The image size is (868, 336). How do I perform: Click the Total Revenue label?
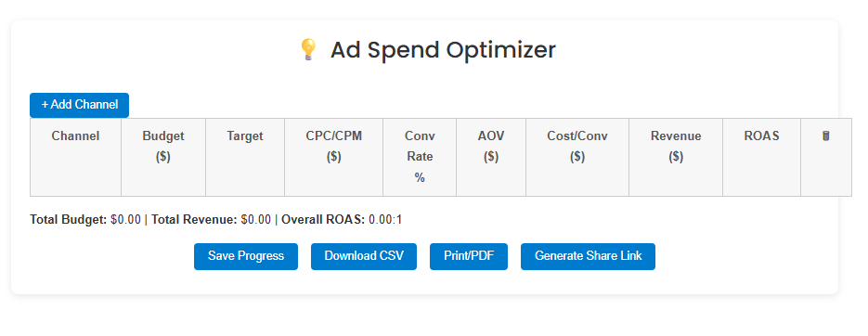[194, 220]
